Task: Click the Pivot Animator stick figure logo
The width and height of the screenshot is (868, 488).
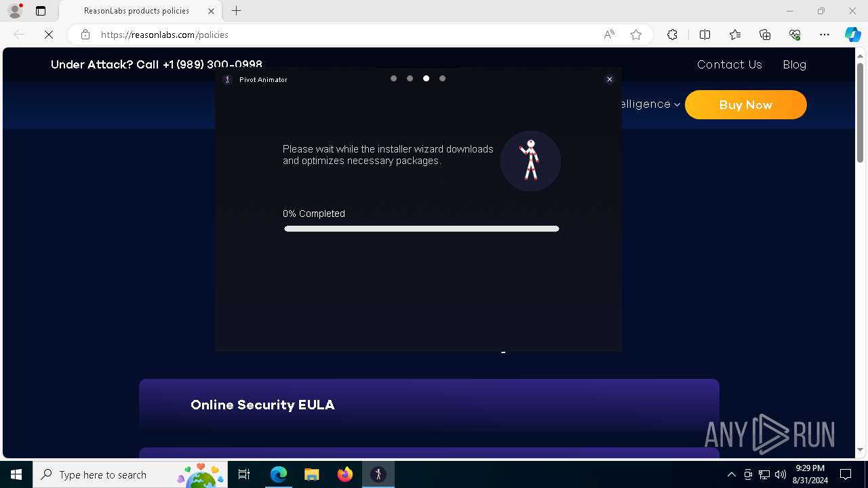Action: (530, 161)
